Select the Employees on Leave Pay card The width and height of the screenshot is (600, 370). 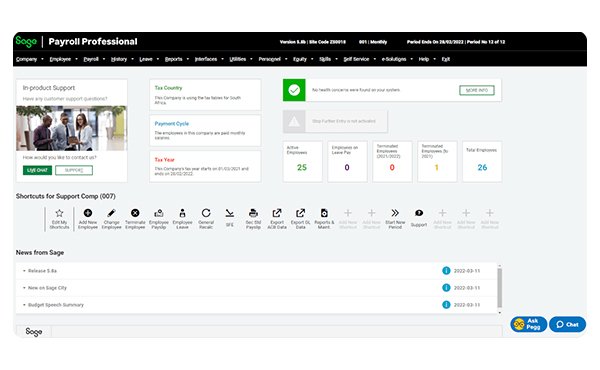click(347, 161)
